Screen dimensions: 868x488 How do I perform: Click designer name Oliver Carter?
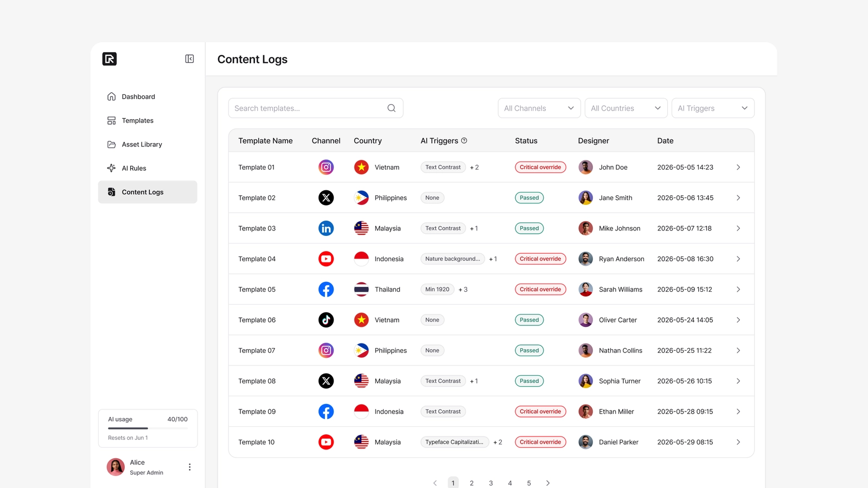[618, 320]
